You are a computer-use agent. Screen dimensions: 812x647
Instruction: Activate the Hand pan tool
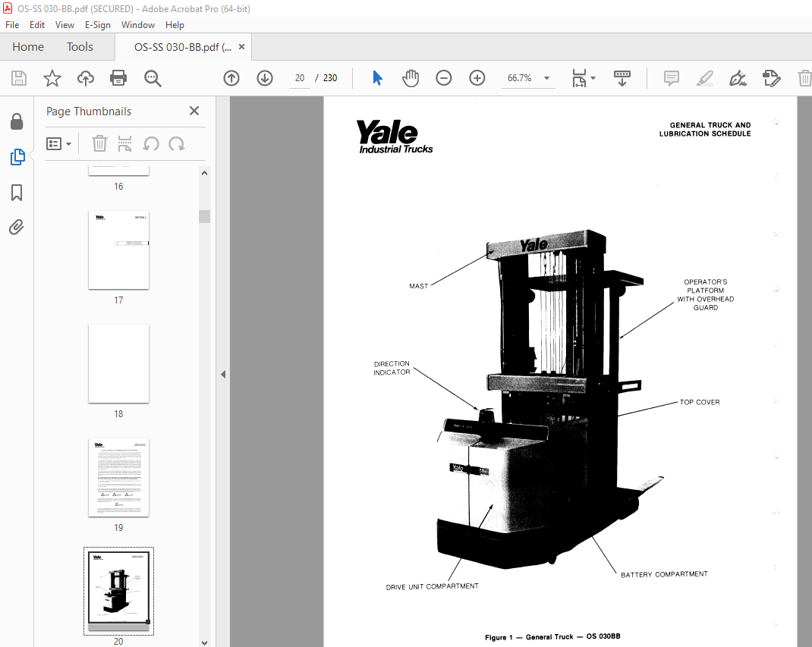point(411,78)
